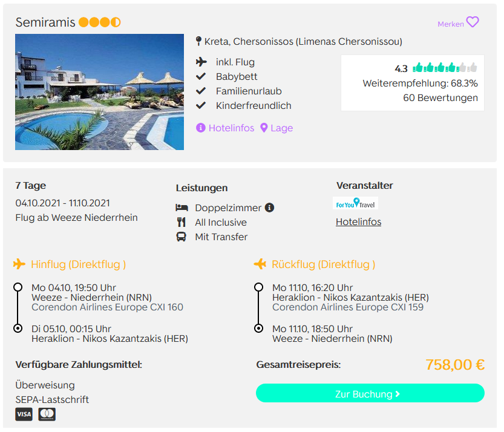Viewport: 504px width, 432px height.
Task: Click the Semiramis hotel title
Action: [45, 22]
